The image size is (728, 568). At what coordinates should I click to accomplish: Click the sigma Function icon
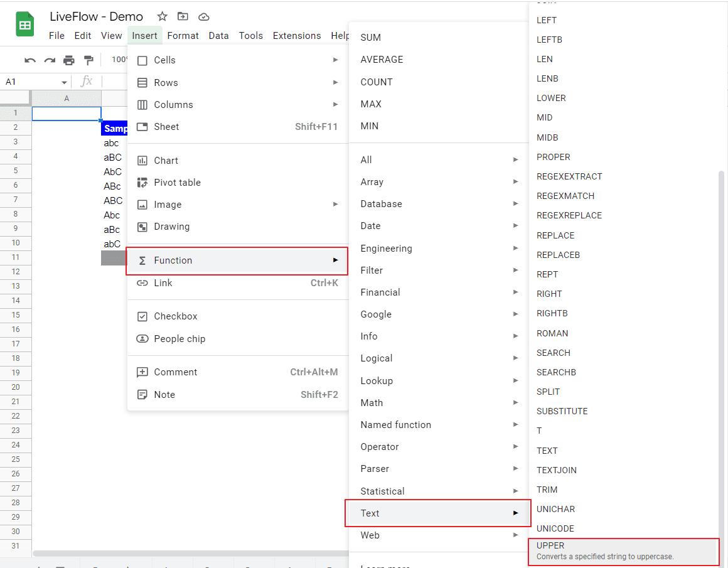tap(142, 260)
